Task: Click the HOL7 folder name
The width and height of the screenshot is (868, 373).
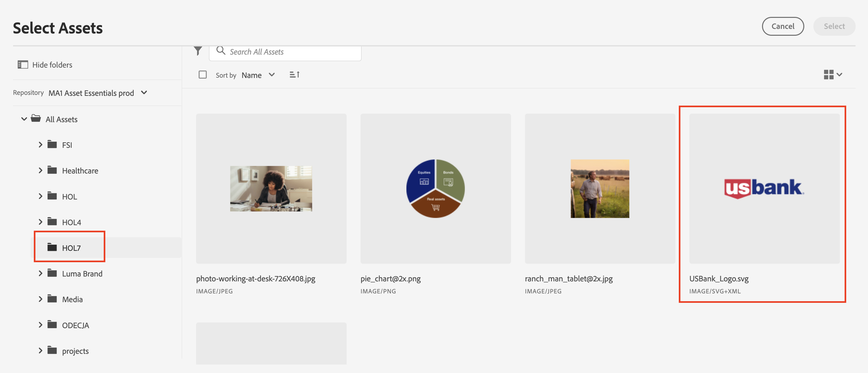Action: [72, 248]
